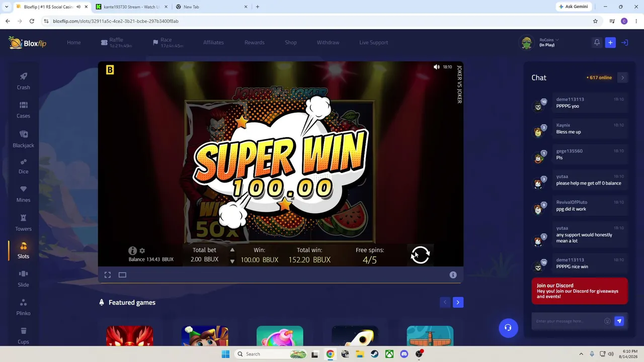644x362 pixels.
Task: Open the slot game info icon
Action: [x=132, y=250]
